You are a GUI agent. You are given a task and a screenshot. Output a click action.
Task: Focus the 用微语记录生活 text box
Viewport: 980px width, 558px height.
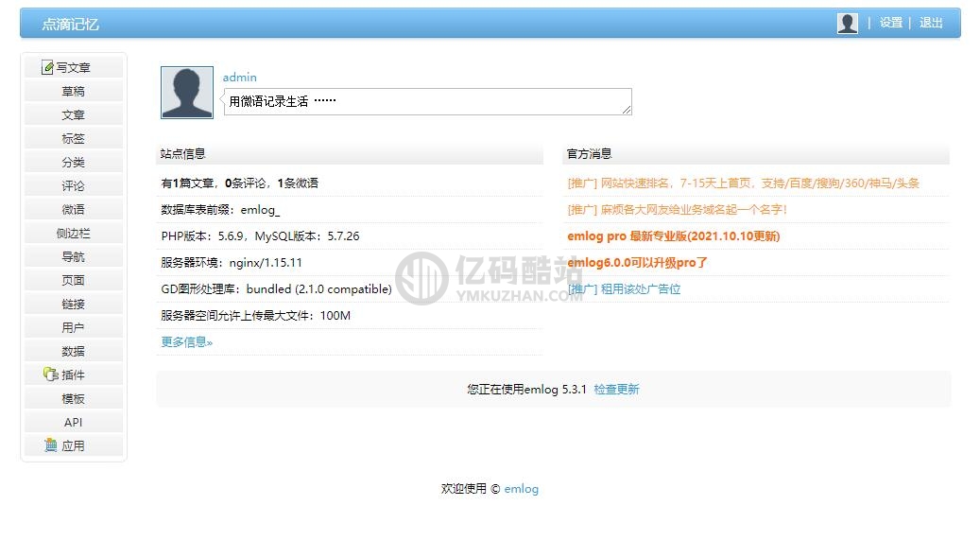(427, 101)
